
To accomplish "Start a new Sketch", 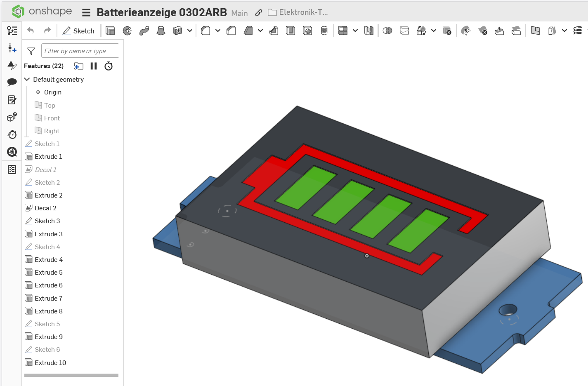I will (78, 31).
